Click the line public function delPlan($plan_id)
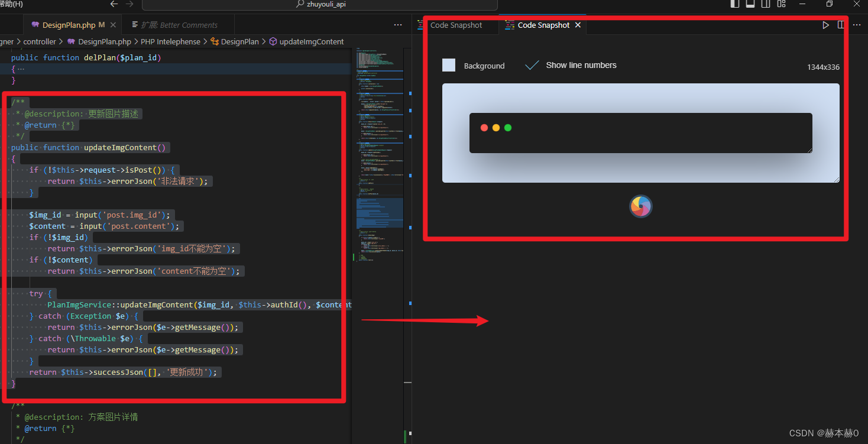This screenshot has height=444, width=868. click(86, 57)
